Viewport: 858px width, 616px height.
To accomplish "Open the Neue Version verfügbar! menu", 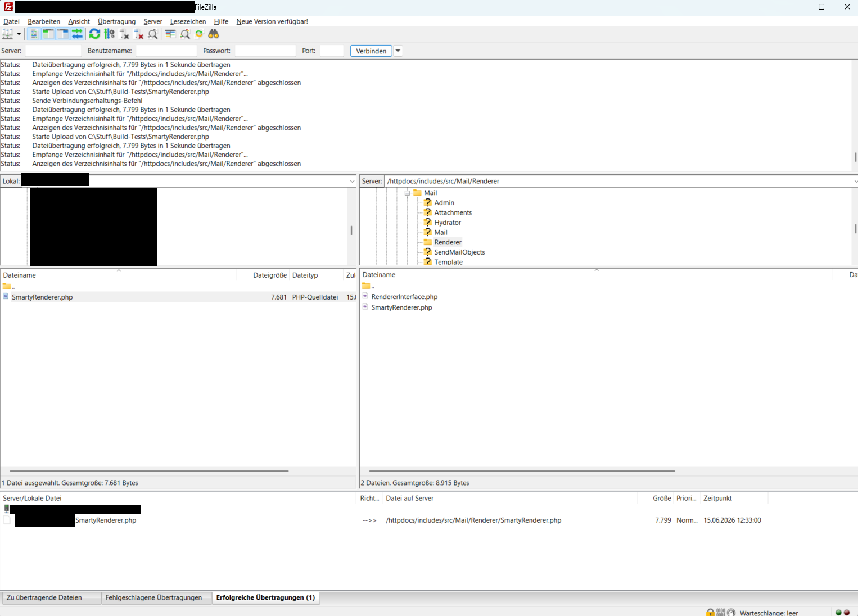I will (272, 21).
